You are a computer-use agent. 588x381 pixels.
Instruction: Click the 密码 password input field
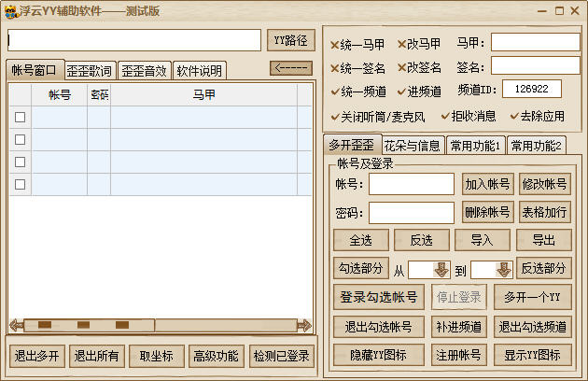(x=411, y=212)
